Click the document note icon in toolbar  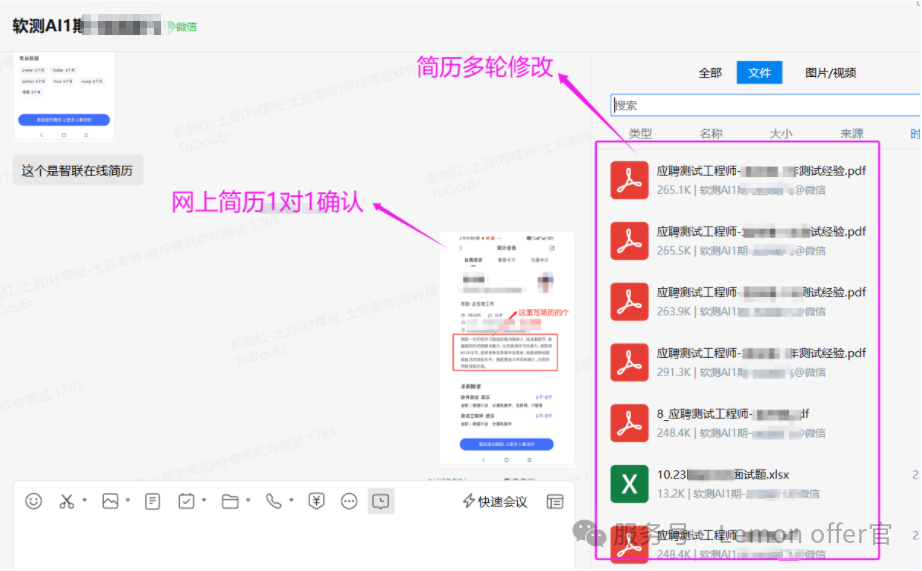[152, 501]
